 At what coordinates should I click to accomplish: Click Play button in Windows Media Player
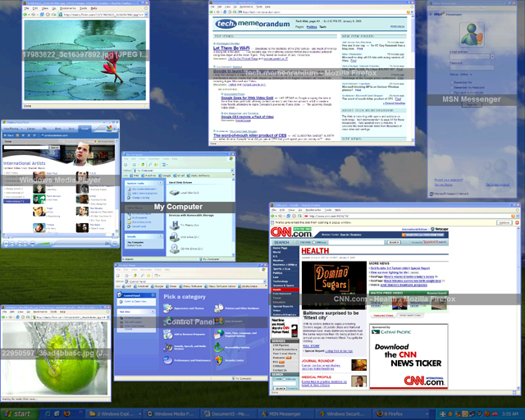coord(6,244)
